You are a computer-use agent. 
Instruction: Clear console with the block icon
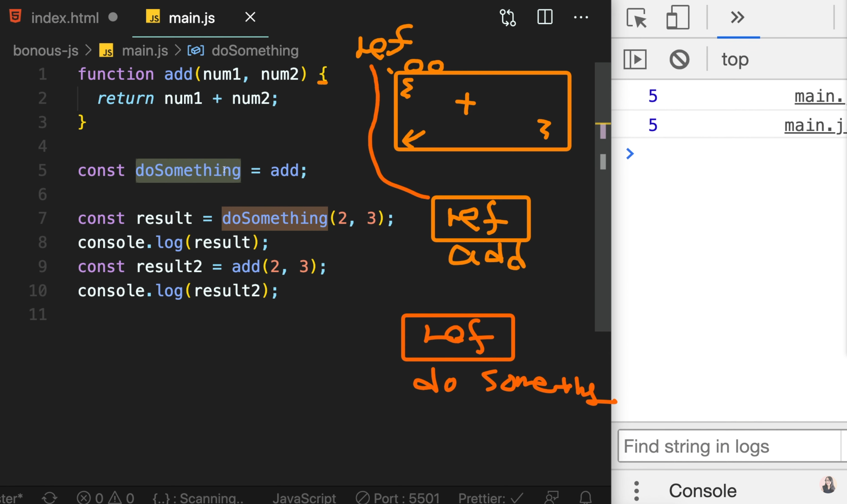tap(679, 59)
